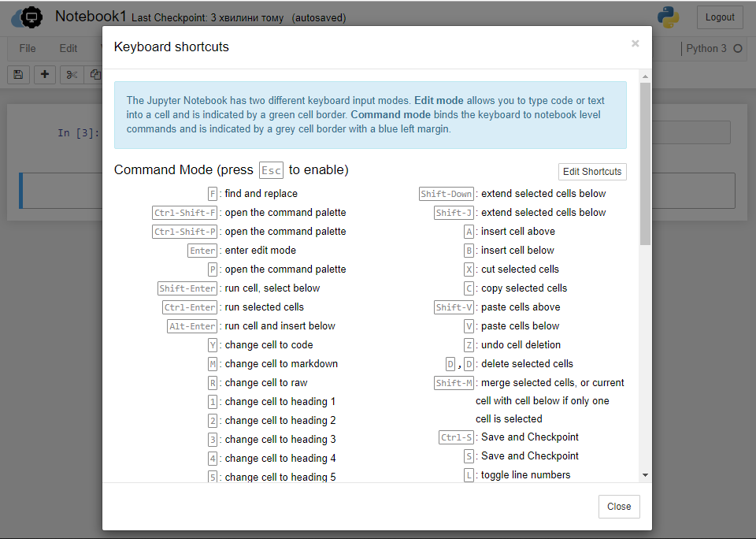Click the 'Keyboard shortcuts' dialog title
The height and width of the screenshot is (539, 756).
(171, 46)
